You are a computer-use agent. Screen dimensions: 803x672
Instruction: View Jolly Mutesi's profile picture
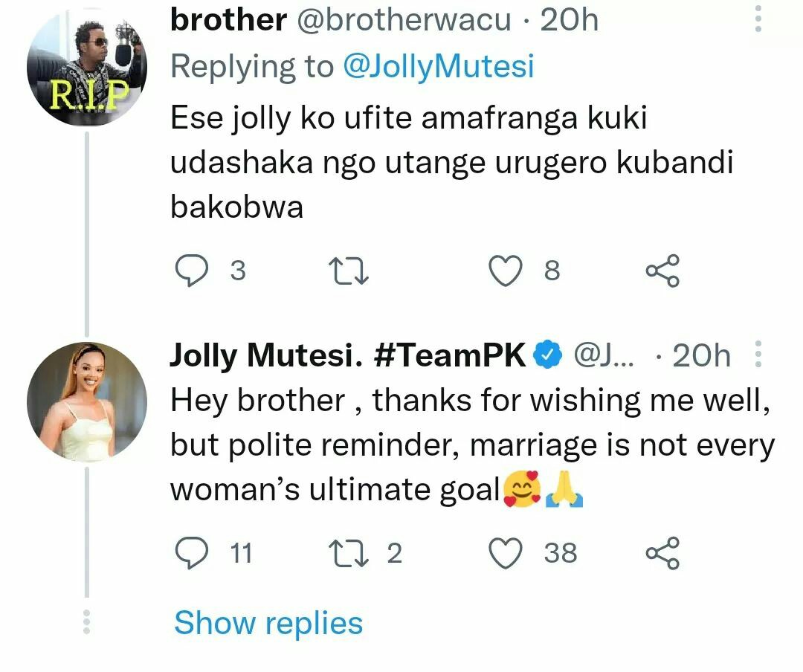87,402
